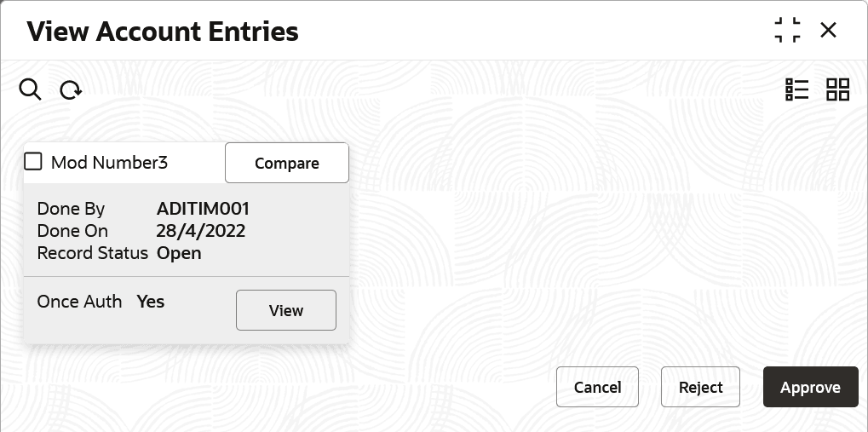Refresh the account entries list
Screen dimensions: 868x432
click(x=71, y=89)
